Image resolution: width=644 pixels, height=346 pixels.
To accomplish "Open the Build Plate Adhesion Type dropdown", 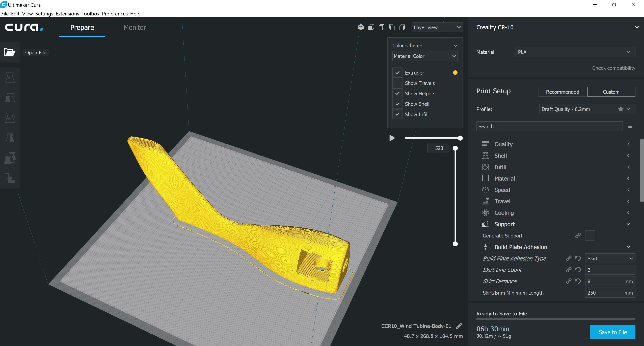I will click(x=610, y=258).
